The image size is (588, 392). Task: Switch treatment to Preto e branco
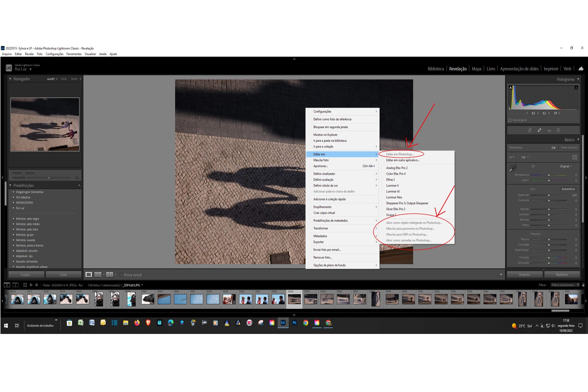569,148
